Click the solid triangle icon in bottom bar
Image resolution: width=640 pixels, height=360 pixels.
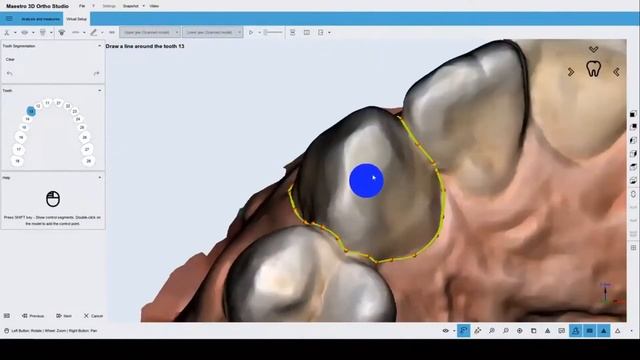point(547,331)
